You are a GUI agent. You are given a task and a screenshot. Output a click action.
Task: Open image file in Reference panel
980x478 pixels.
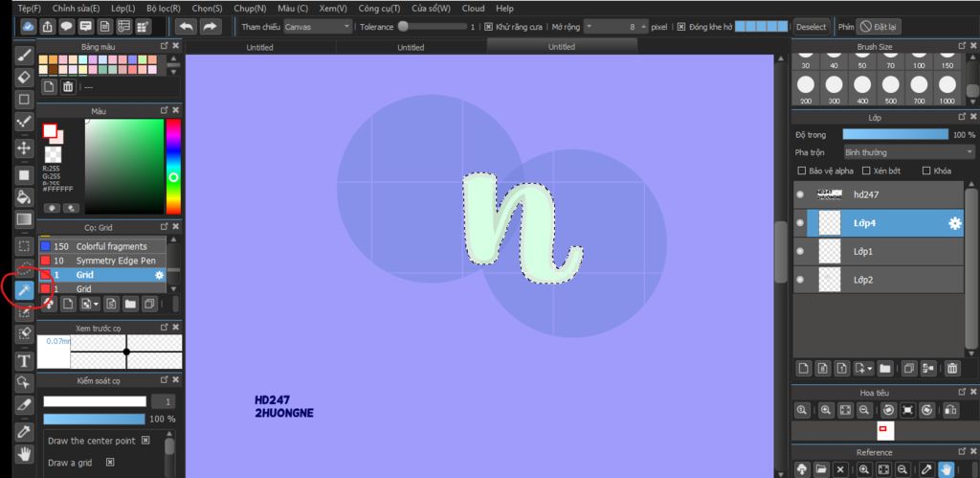[x=820, y=469]
